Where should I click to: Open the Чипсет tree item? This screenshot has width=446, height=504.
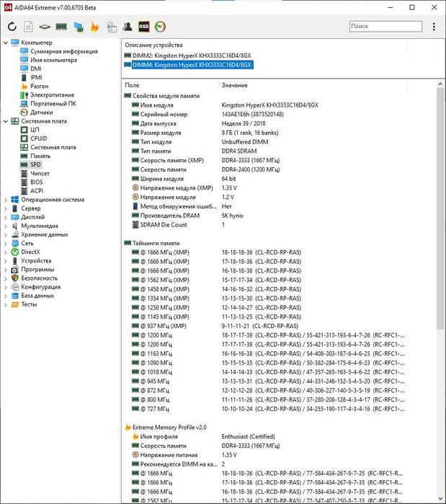click(40, 173)
